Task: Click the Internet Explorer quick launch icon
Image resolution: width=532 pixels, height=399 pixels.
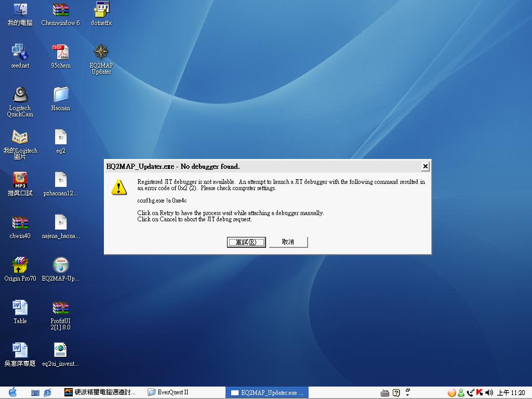Action: pyautogui.click(x=48, y=393)
